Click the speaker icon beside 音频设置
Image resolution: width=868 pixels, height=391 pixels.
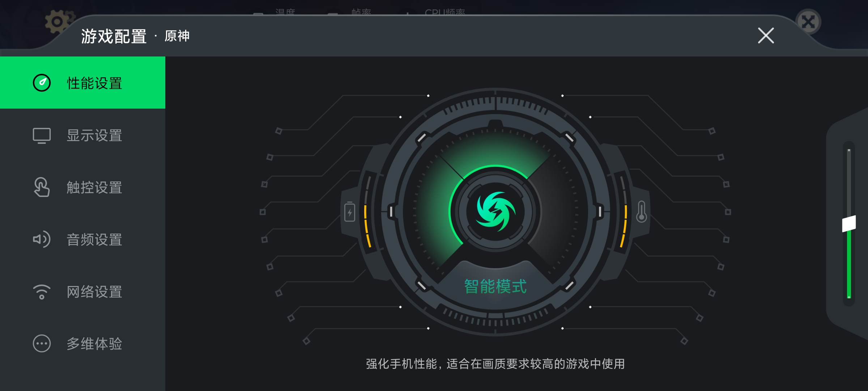point(42,239)
